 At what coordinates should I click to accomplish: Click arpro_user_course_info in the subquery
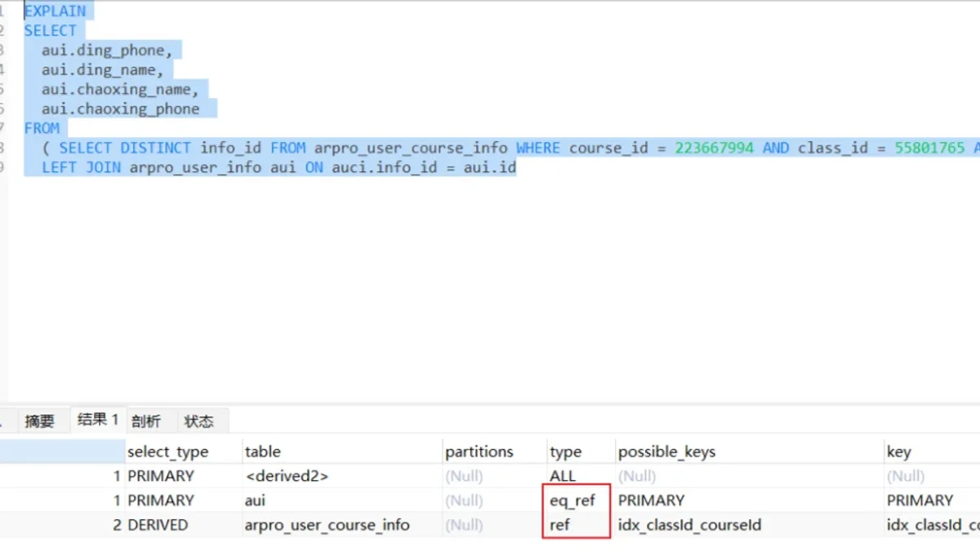pyautogui.click(x=411, y=148)
